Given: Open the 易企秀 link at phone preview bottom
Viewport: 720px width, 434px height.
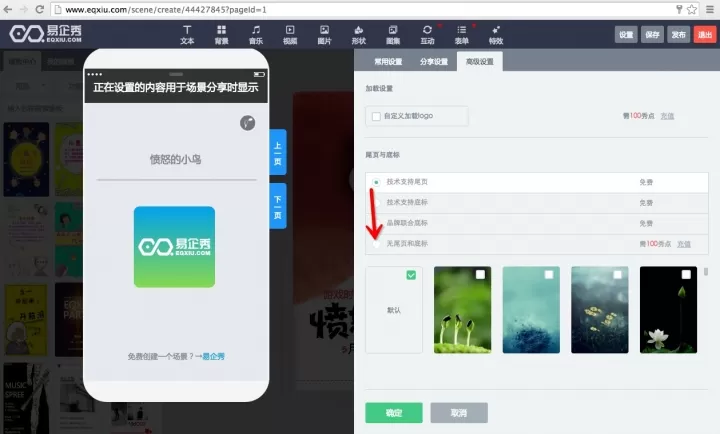Looking at the screenshot, I should pos(214,356).
